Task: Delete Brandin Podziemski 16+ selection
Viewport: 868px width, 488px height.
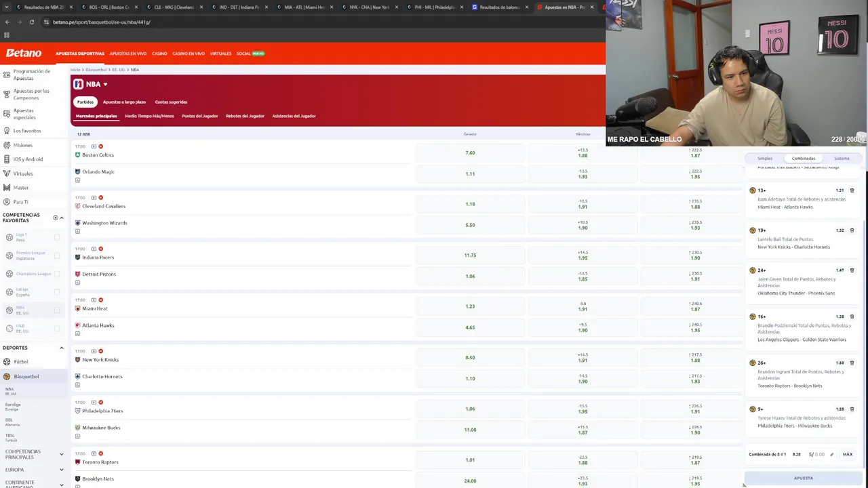Action: tap(852, 317)
